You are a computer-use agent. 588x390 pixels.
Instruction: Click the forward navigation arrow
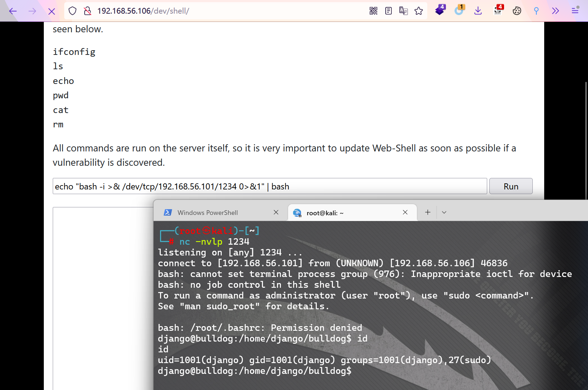pyautogui.click(x=32, y=11)
